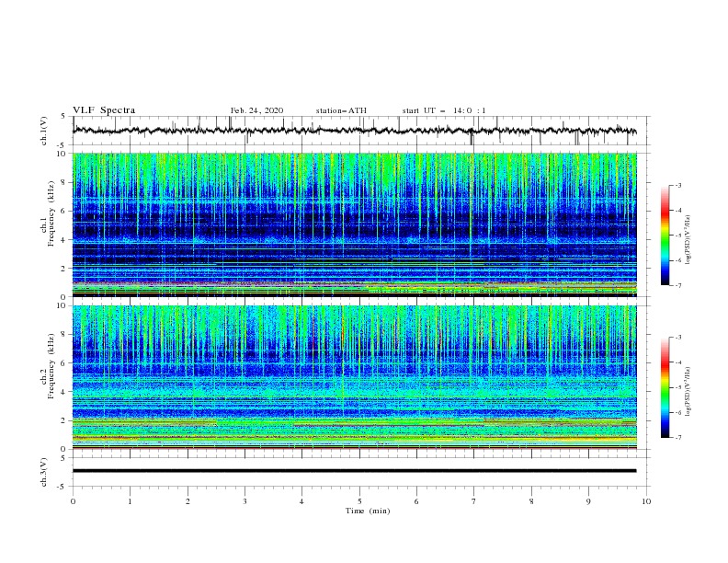Click the color scale bar beside ch.2
The image size is (728, 563).
pos(665,387)
